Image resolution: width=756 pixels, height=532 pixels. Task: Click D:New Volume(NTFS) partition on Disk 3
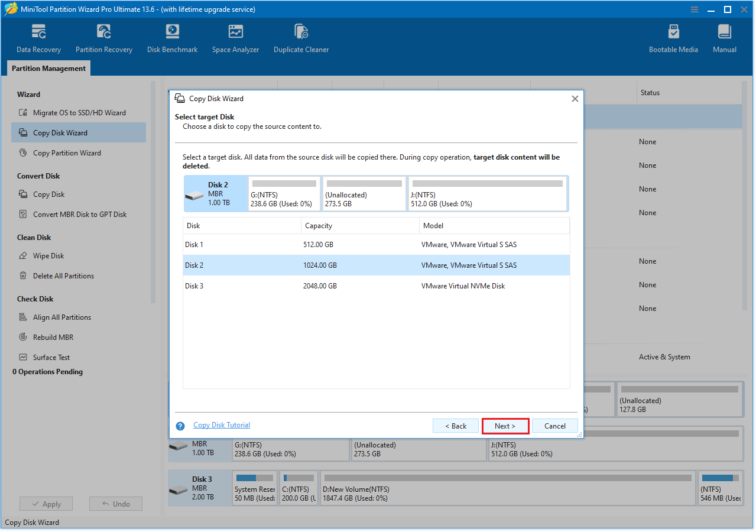(507, 488)
